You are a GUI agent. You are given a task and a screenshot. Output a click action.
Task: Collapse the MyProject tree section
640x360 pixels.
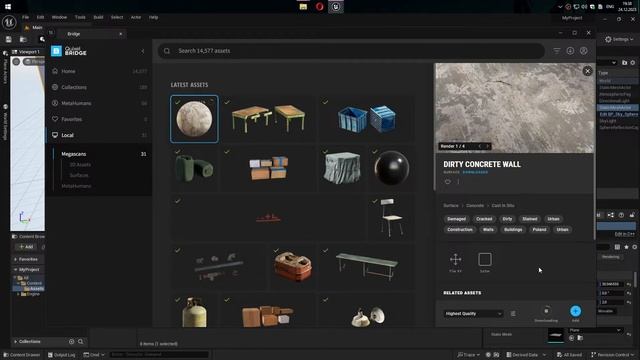coord(16,270)
